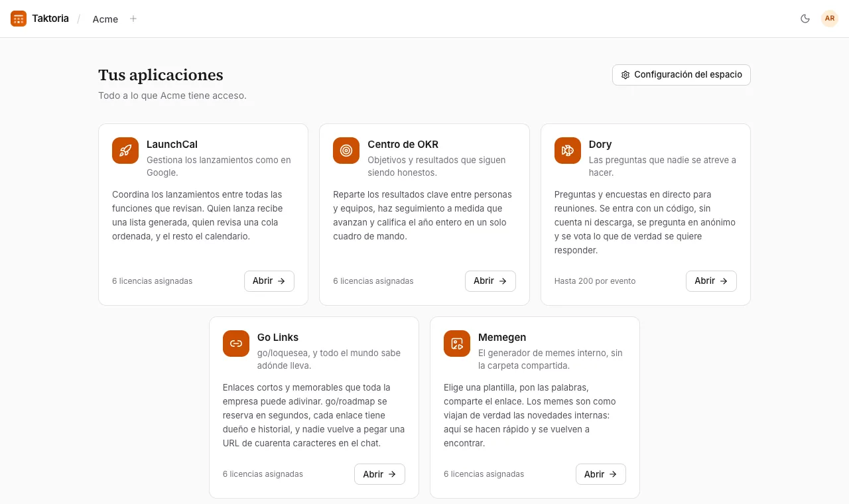The width and height of the screenshot is (849, 504).
Task: Click the Go Links card title
Action: (278, 338)
